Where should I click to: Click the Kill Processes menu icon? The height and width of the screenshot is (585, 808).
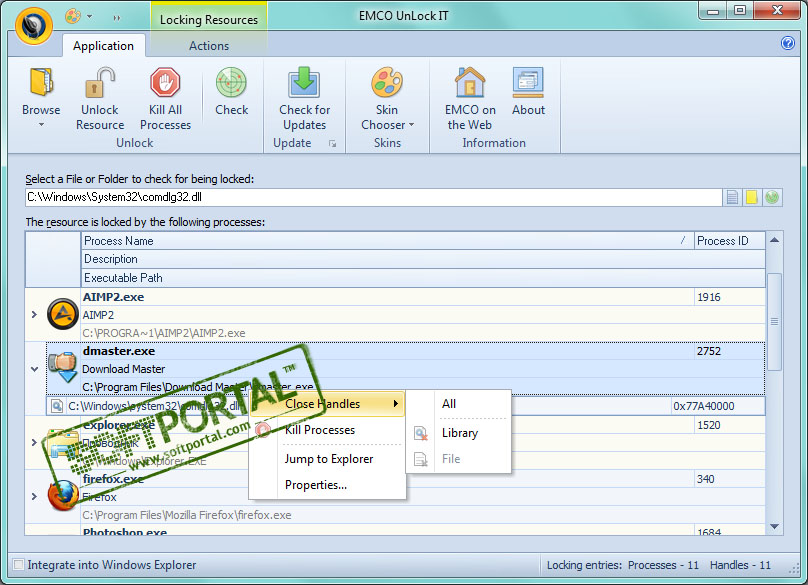[263, 430]
